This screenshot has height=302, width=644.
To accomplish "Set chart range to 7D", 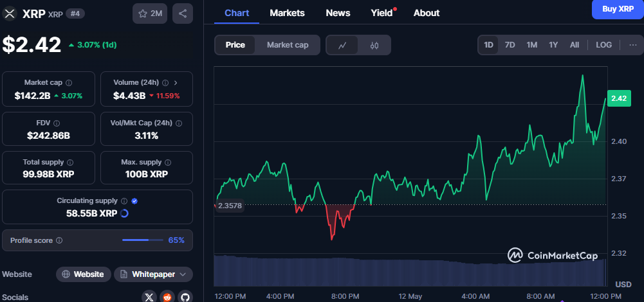I will coord(510,45).
